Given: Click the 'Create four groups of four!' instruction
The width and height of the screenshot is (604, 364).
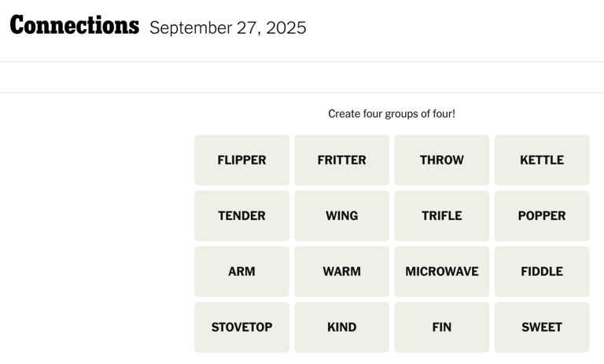Looking at the screenshot, I should point(391,114).
